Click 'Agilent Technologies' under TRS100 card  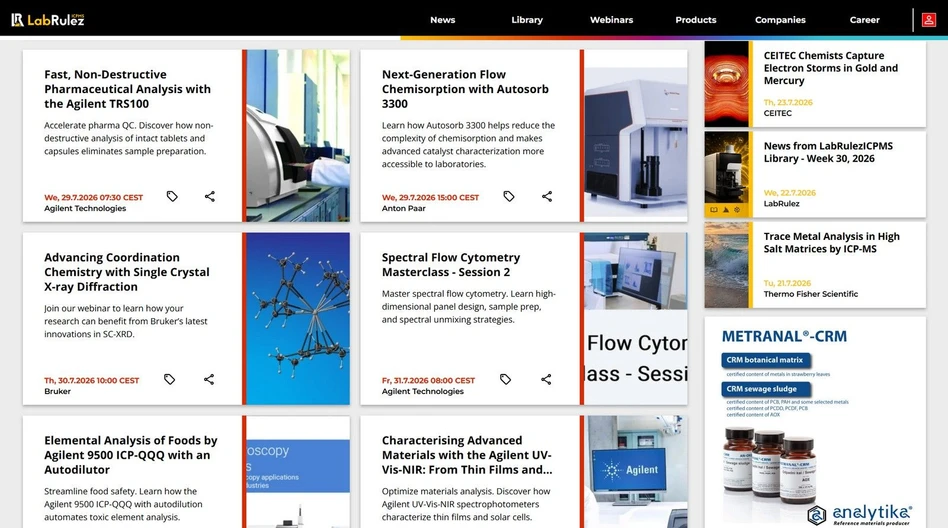click(85, 208)
